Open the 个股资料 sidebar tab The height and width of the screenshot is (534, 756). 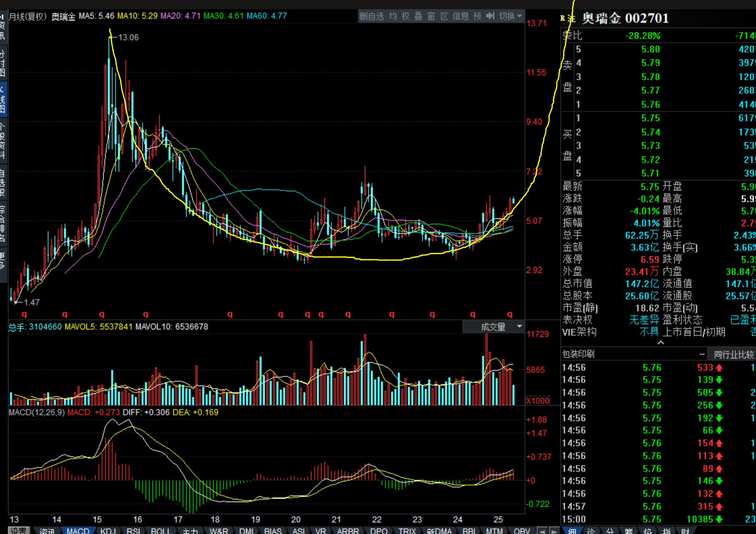pos(3,141)
